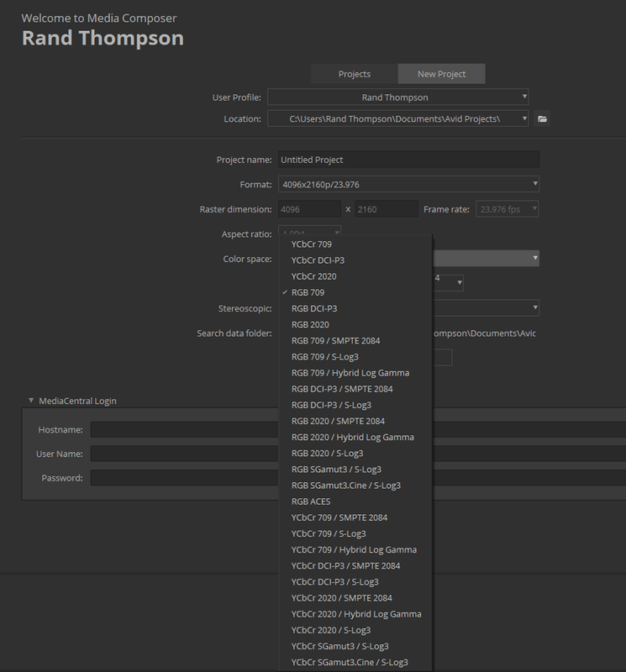Open the Frame rate dropdown
626x672 pixels.
508,209
